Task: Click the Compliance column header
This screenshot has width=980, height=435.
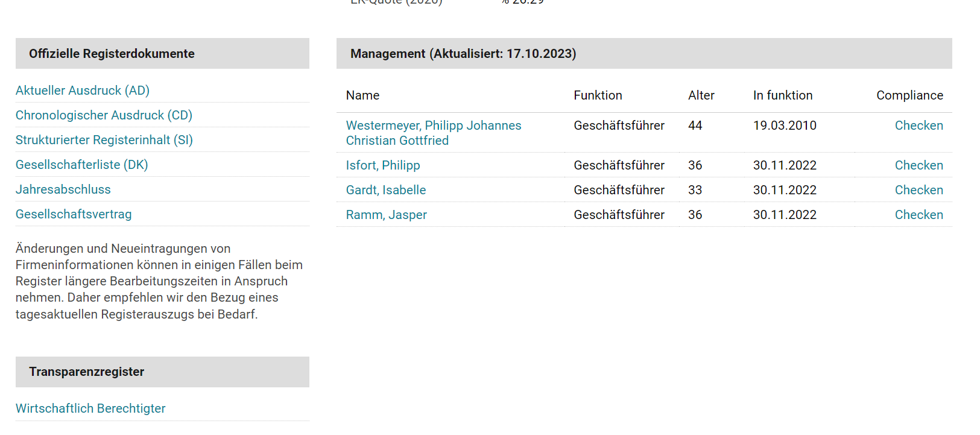Action: point(909,95)
